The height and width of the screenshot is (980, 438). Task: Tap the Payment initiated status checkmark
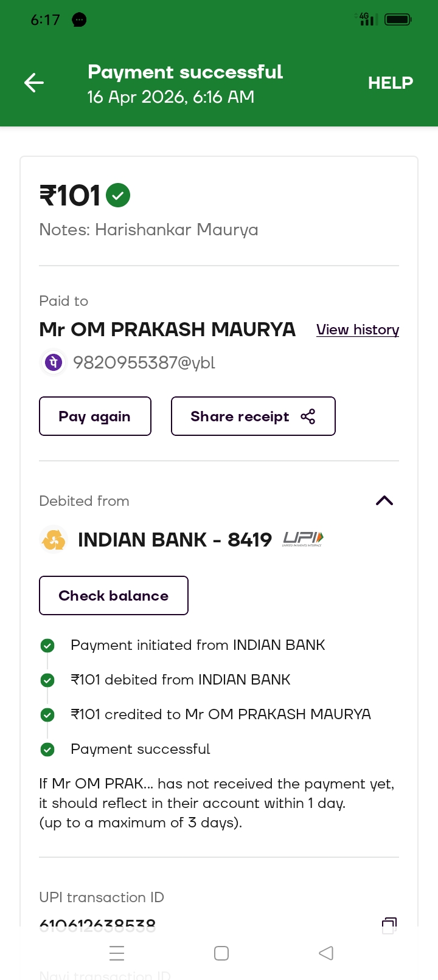tap(47, 646)
